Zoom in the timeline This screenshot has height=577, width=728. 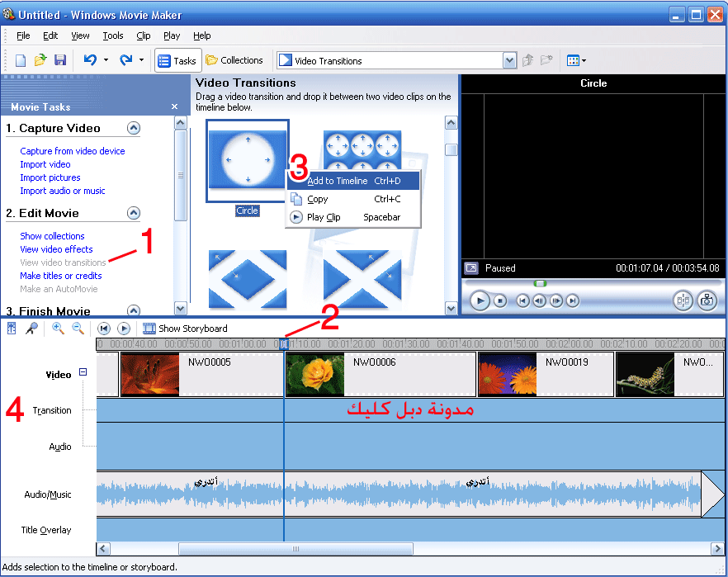(58, 329)
